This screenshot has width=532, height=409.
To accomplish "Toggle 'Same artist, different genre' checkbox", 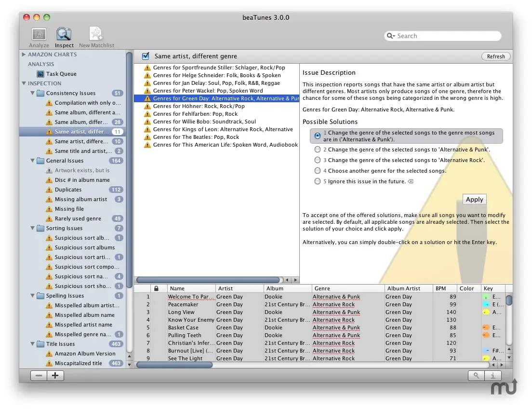I will (146, 56).
